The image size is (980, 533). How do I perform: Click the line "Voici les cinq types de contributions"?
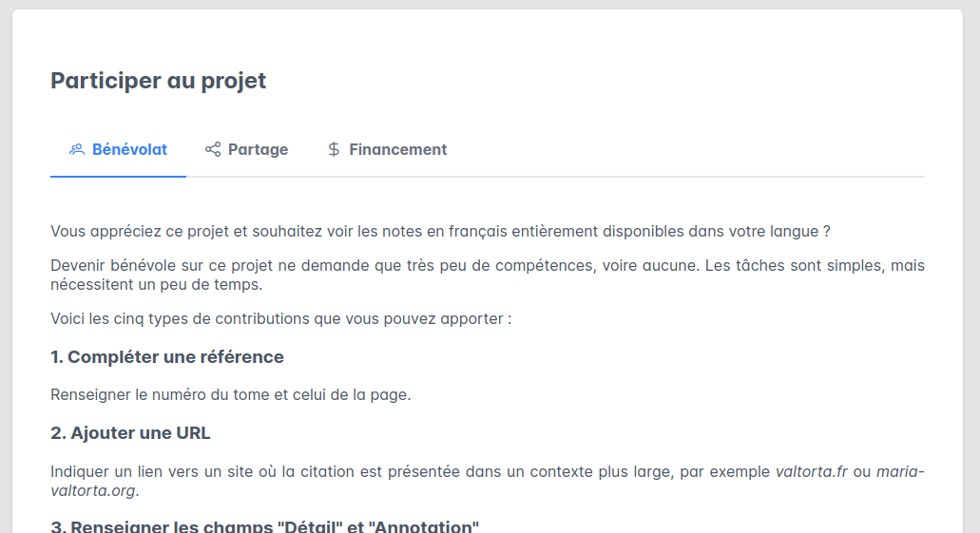point(280,318)
